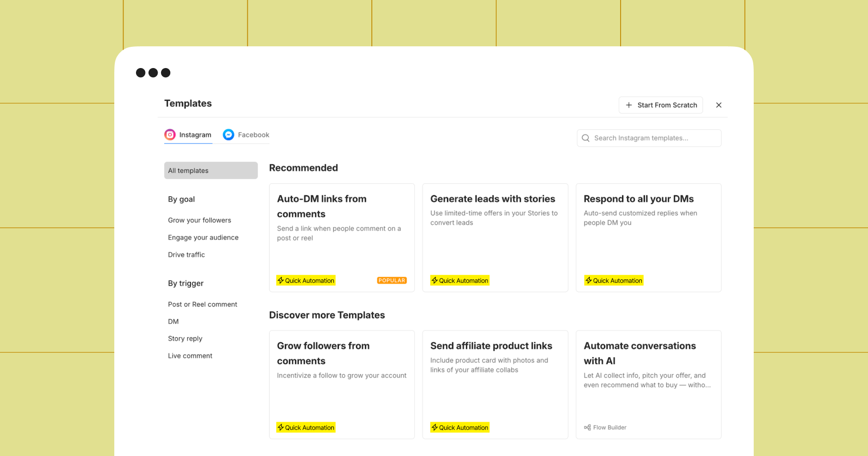
Task: Switch to the Facebook tab
Action: coord(246,135)
